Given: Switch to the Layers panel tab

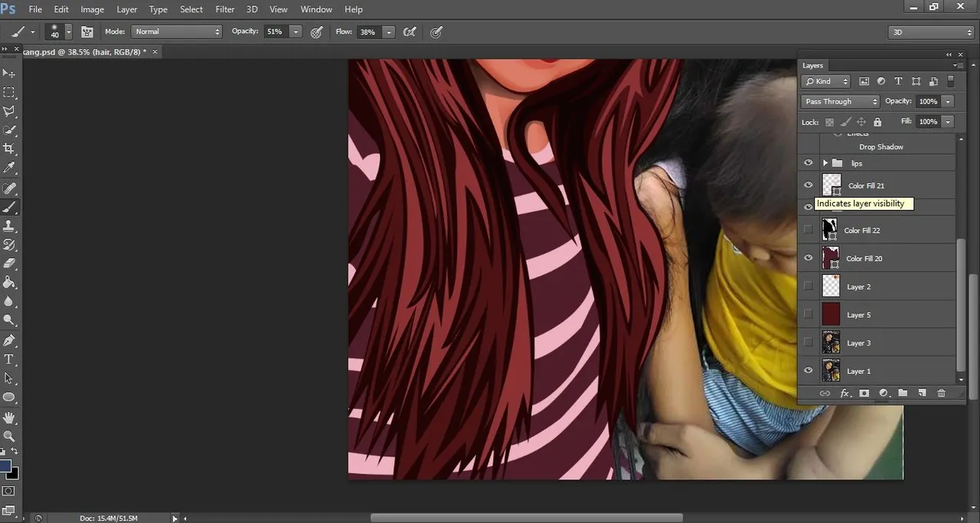Looking at the screenshot, I should 813,66.
